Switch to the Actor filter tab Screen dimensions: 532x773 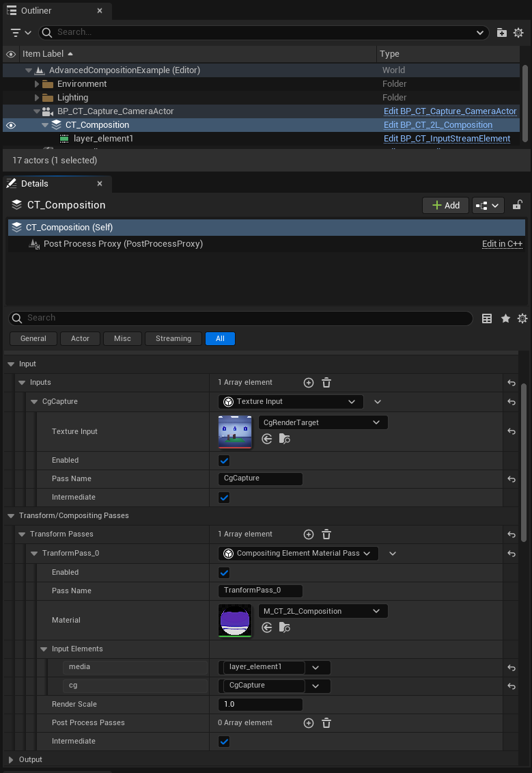80,338
